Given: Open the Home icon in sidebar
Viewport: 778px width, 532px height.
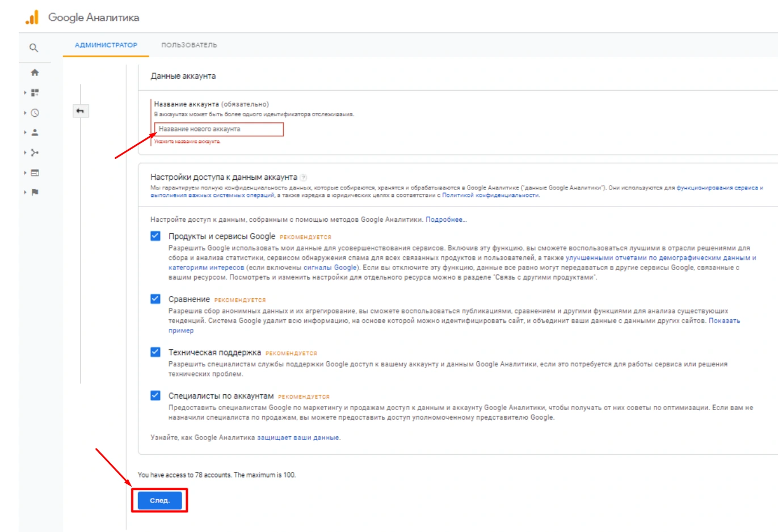Looking at the screenshot, I should tap(35, 73).
